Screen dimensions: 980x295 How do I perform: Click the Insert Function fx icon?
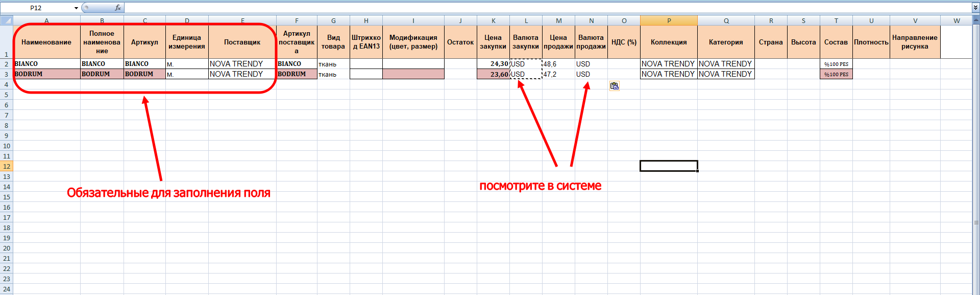click(118, 8)
